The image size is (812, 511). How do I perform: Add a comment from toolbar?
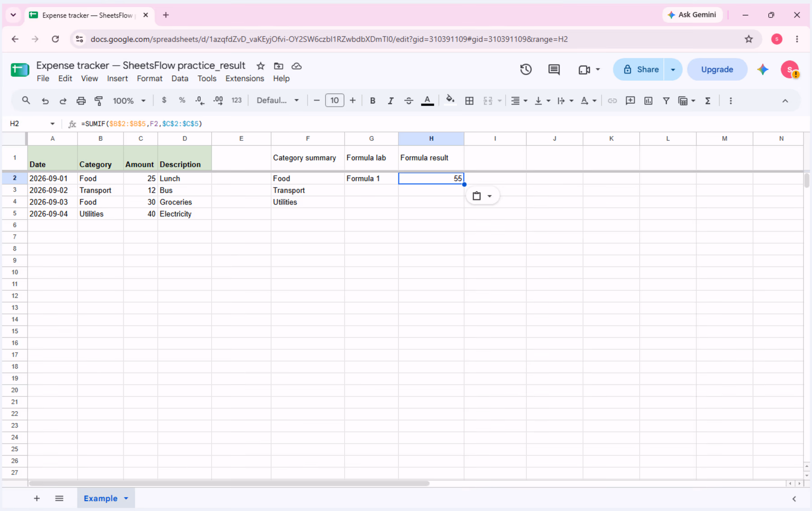(630, 101)
